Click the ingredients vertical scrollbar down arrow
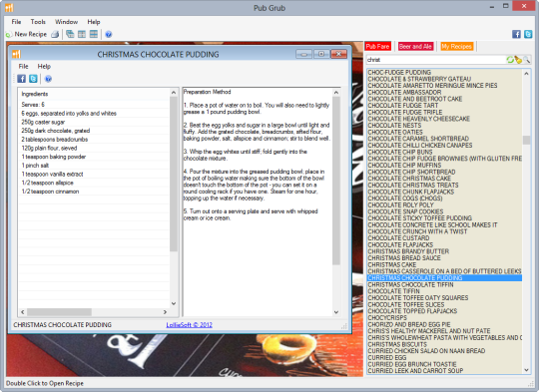This screenshot has width=539, height=392. click(174, 303)
